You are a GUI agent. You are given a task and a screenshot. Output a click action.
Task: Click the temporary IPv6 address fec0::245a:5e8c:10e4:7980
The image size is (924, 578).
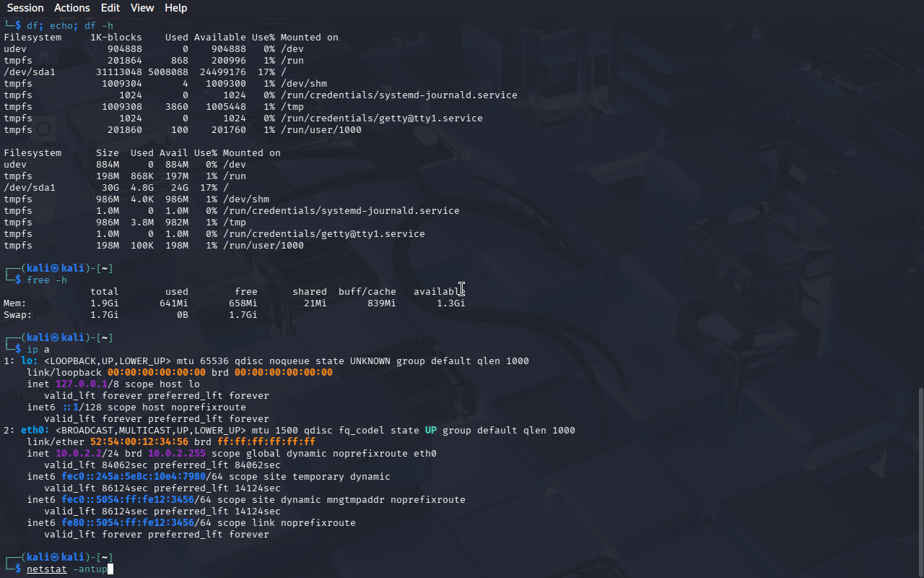click(133, 477)
